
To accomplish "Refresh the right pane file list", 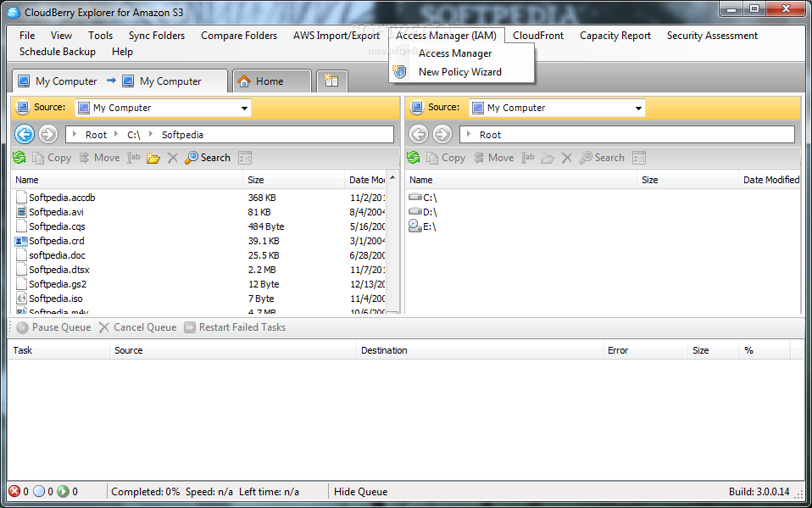I will (414, 158).
